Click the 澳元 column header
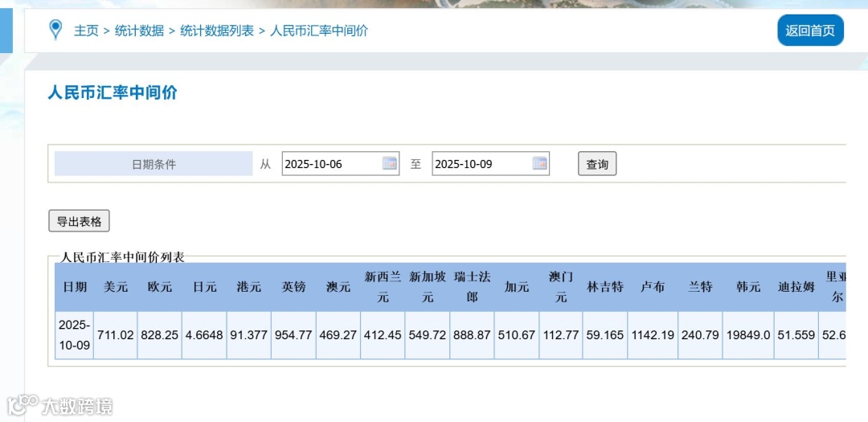Image resolution: width=868 pixels, height=422 pixels. click(x=338, y=287)
